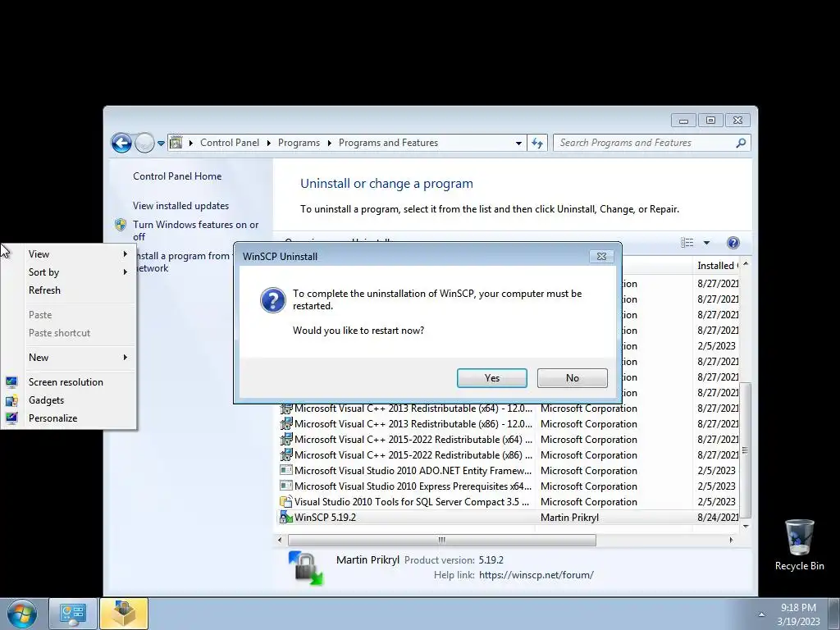Open Turn Windows features on or off
The image size is (840, 630).
point(195,231)
